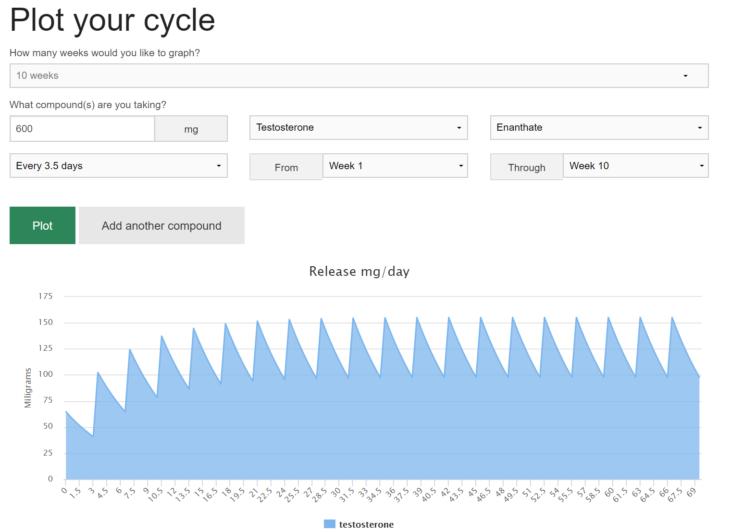This screenshot has height=532, width=756.
Task: Toggle testosterone series via legend swatch
Action: 329,524
